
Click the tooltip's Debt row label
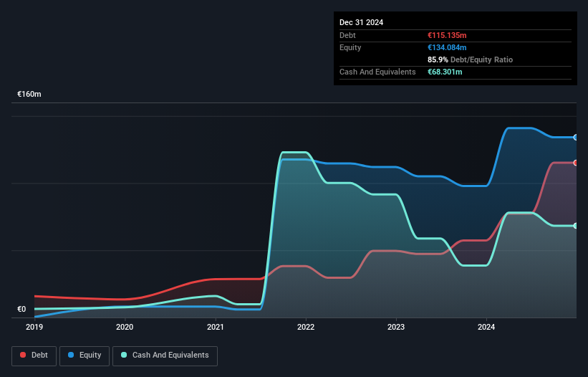(x=347, y=35)
